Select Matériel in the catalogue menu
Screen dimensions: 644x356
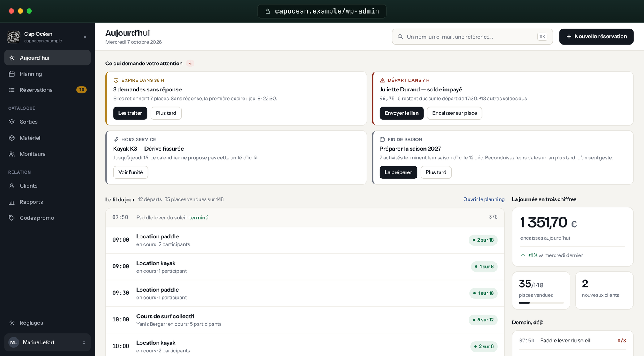(47, 138)
